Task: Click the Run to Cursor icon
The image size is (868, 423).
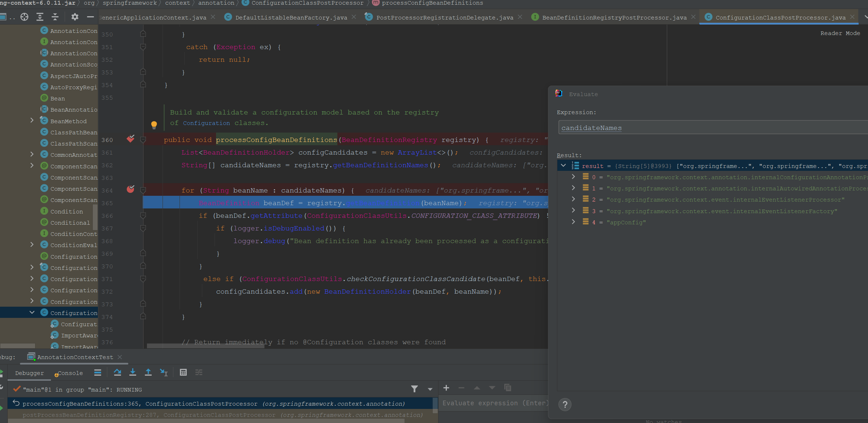Action: click(x=164, y=372)
